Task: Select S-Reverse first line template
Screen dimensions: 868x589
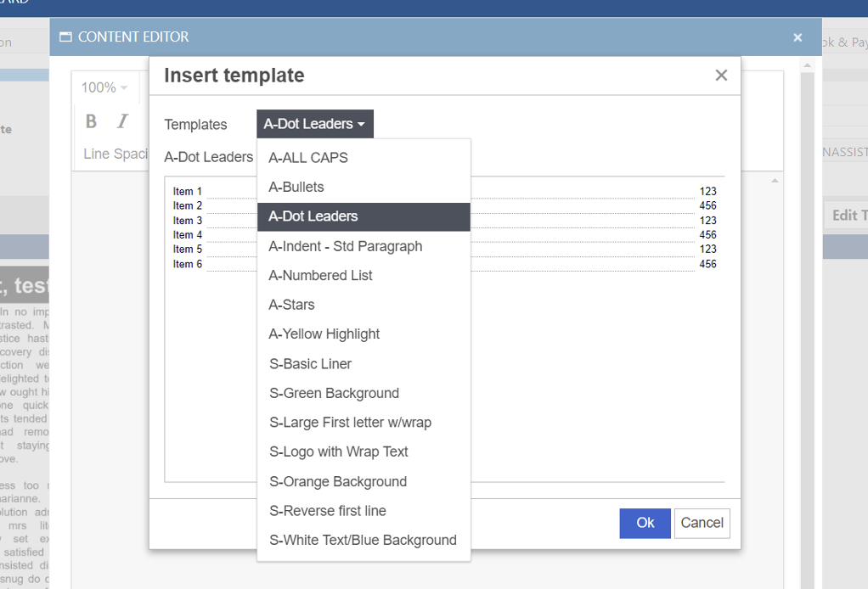Action: click(327, 511)
